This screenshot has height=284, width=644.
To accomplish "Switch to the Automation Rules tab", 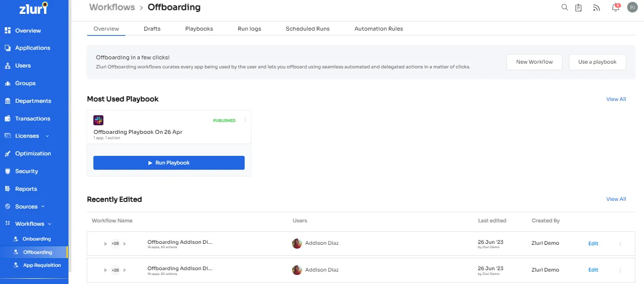I will 379,29.
